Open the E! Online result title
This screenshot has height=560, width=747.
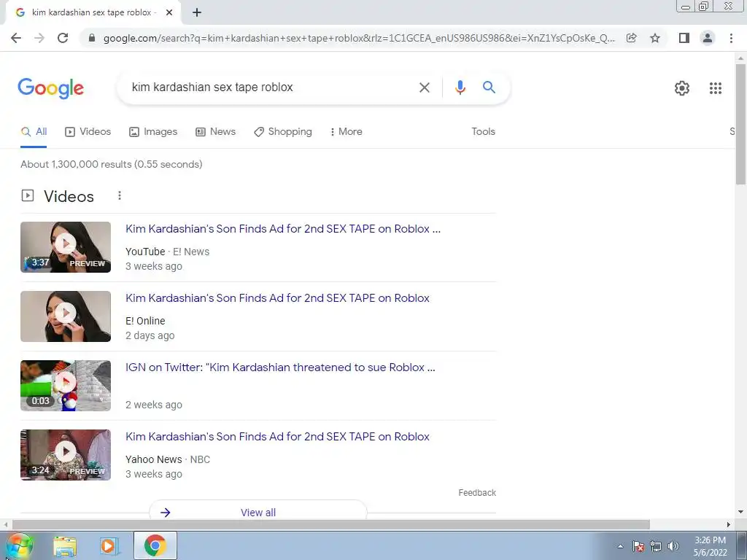[x=277, y=298]
